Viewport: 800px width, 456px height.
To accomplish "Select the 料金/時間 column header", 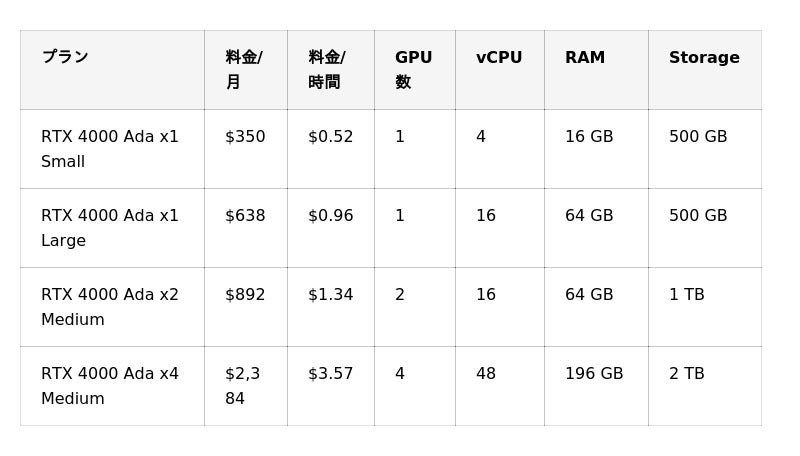I will coord(326,70).
